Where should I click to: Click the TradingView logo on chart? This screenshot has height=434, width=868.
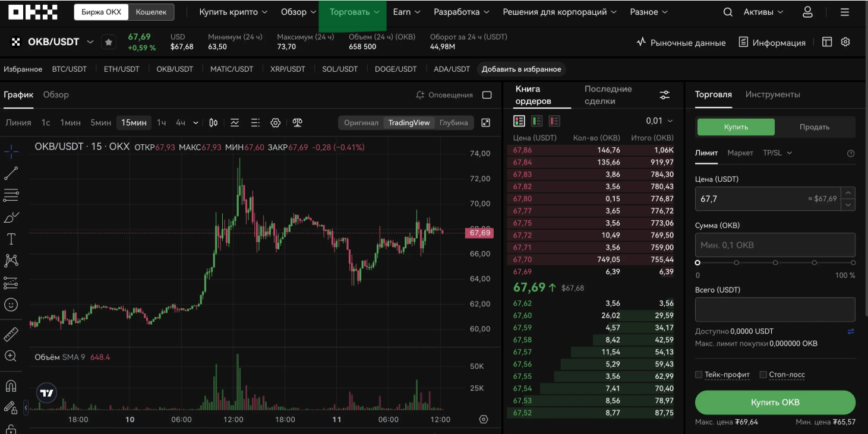click(x=47, y=392)
